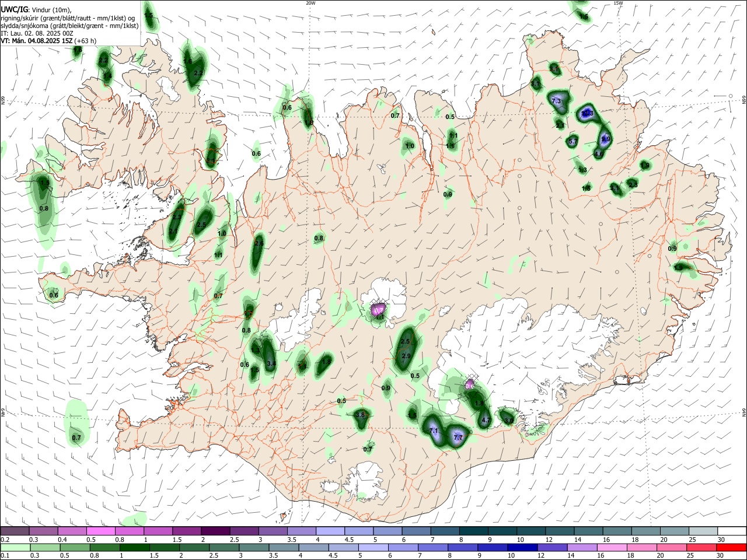Click the 0.1 legend scale label
The height and width of the screenshot is (560, 747).
5,556
